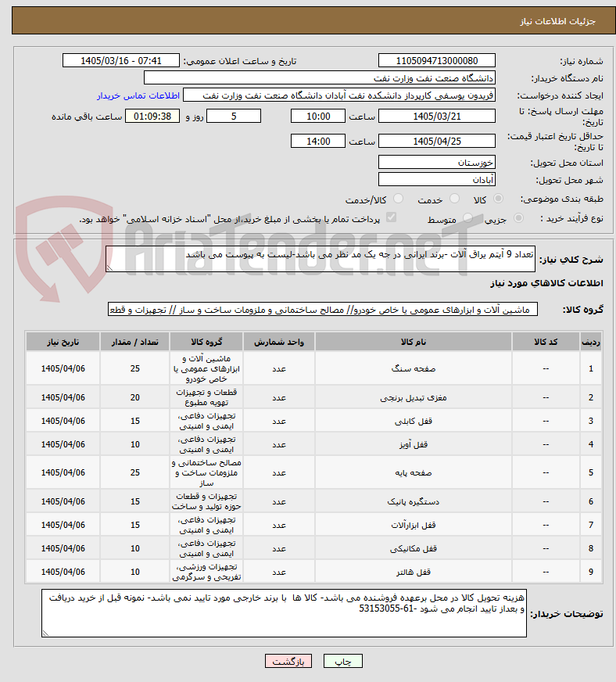Click the قطعات و تجهیزات تهویه مطبوع group cell
This screenshot has height=682, width=616.
tap(206, 397)
